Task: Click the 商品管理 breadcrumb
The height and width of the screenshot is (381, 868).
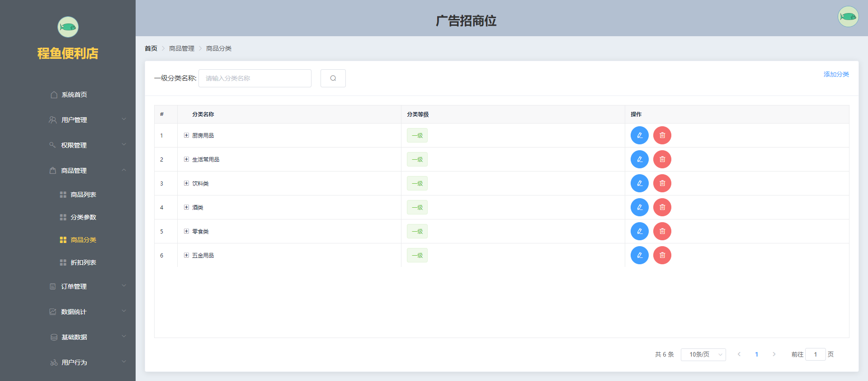Action: 182,48
